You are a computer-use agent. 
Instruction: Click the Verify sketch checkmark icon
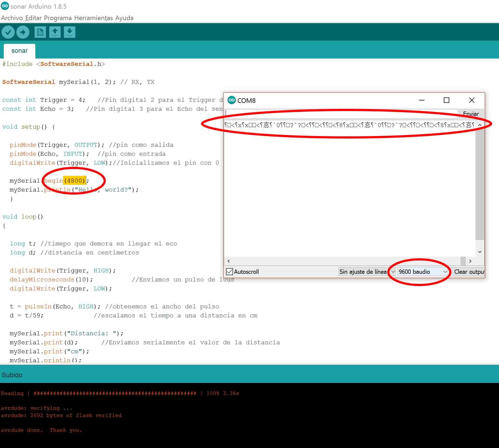pos(8,32)
